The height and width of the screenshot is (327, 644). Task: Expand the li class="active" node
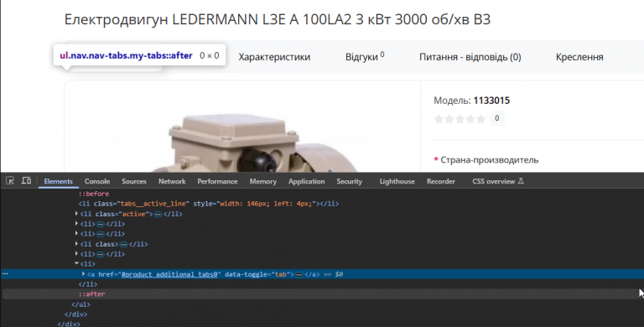pos(77,214)
